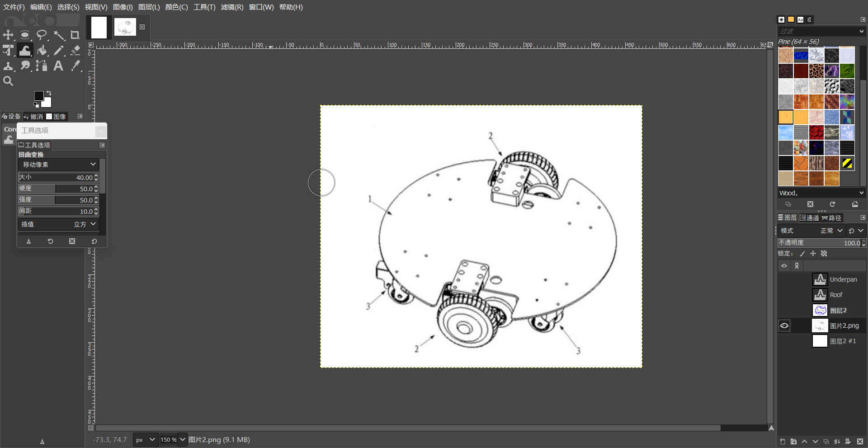Open the 图层(L) menu

tap(149, 7)
